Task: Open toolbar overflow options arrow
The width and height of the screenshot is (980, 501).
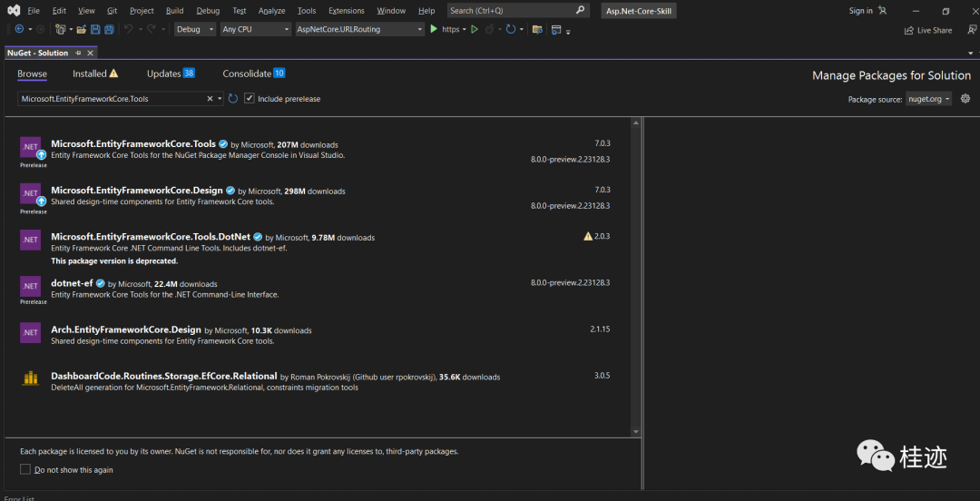Action: coord(568,31)
